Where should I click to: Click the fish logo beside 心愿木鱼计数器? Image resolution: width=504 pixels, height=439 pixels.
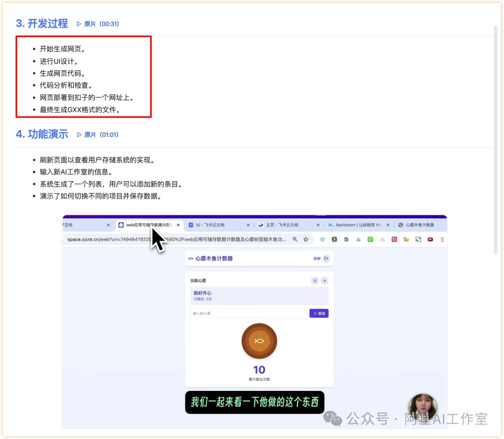coord(190,259)
